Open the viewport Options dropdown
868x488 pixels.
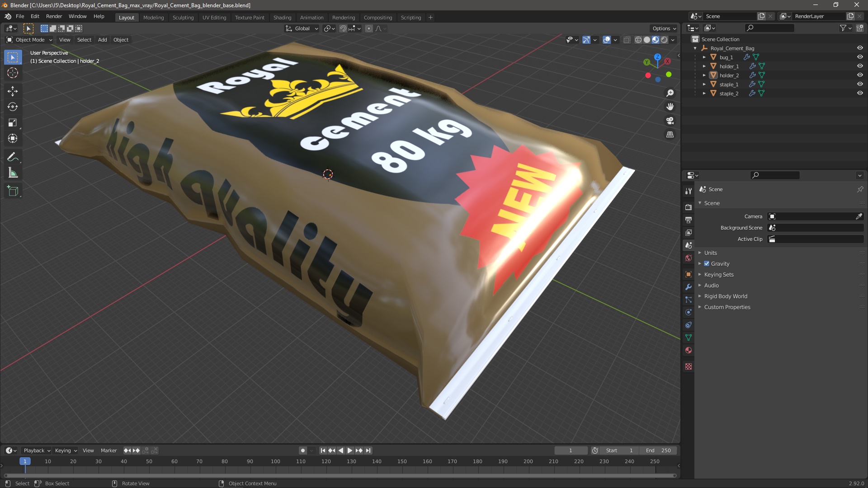664,28
